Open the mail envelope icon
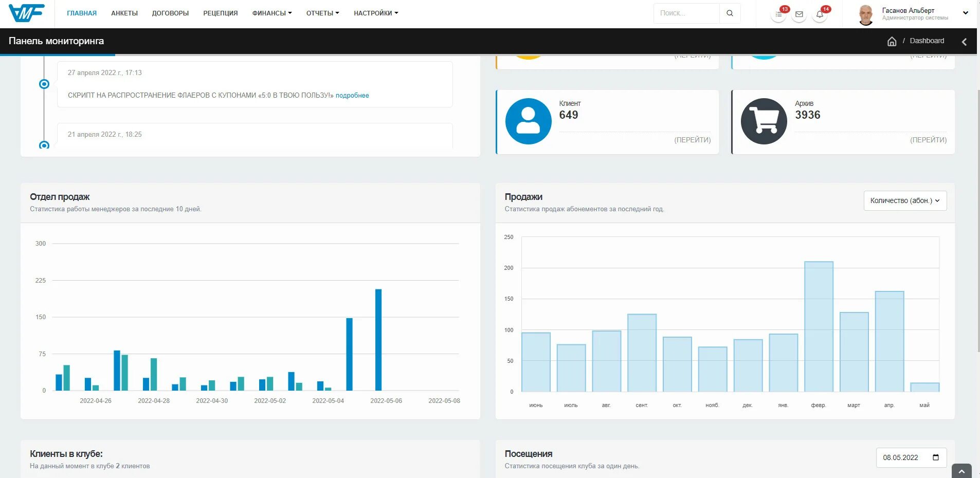The width and height of the screenshot is (980, 478). (x=799, y=14)
